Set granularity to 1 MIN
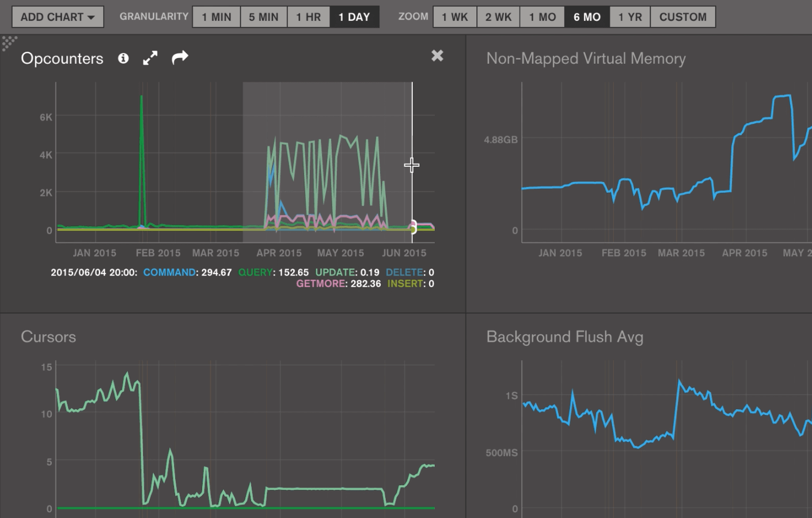 tap(217, 17)
